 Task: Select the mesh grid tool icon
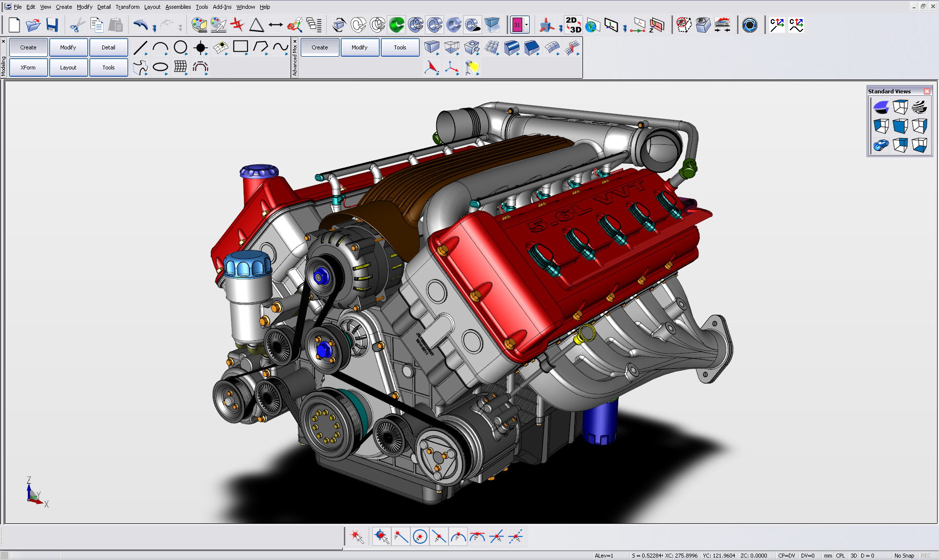pos(180,67)
